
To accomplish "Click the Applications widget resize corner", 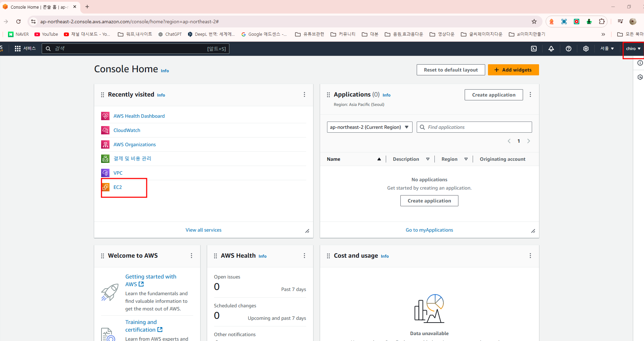I will [x=533, y=231].
